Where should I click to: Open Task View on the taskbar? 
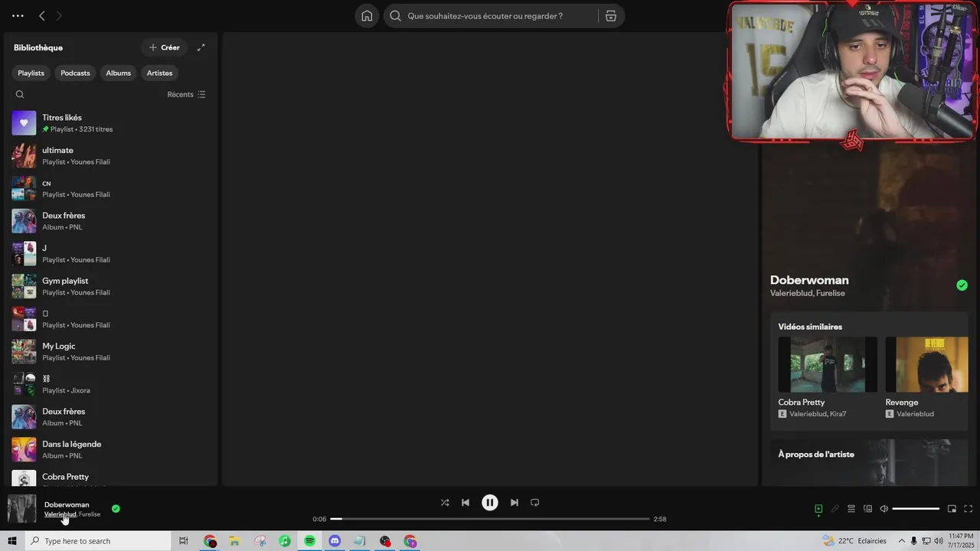pos(184,541)
